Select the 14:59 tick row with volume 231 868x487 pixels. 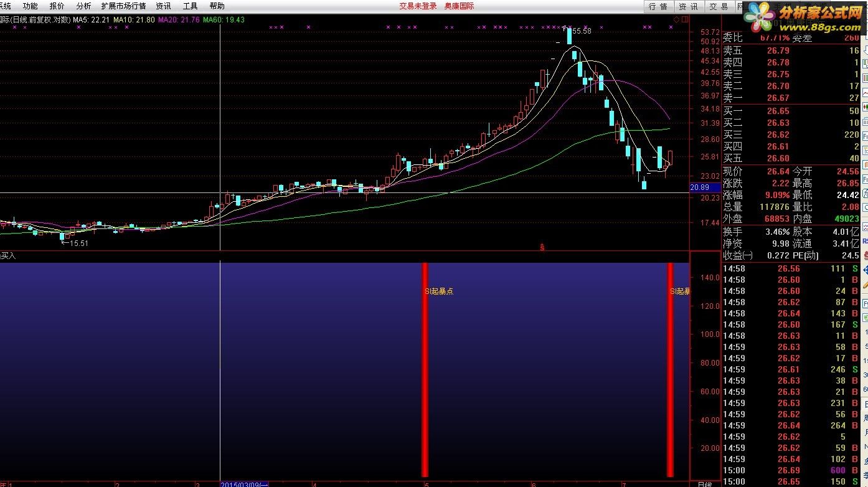pyautogui.click(x=791, y=403)
